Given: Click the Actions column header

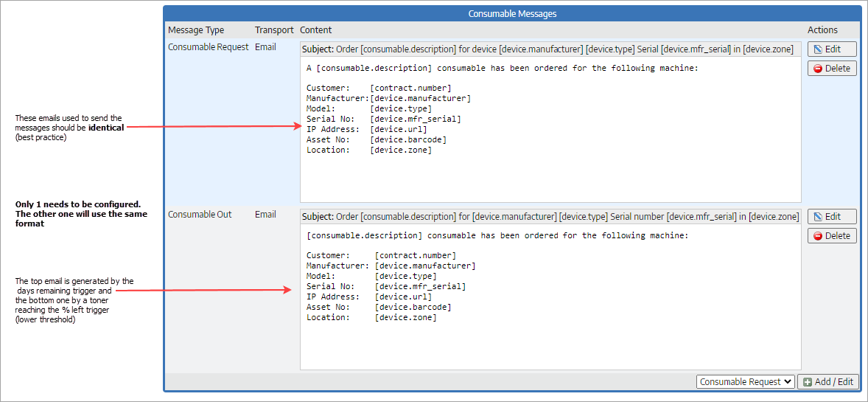Looking at the screenshot, I should pos(822,30).
